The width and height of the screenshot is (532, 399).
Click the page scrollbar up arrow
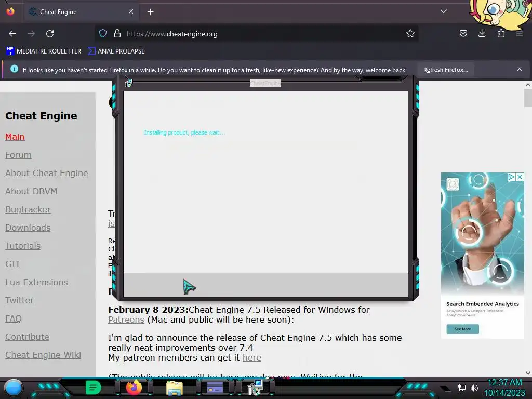point(528,85)
